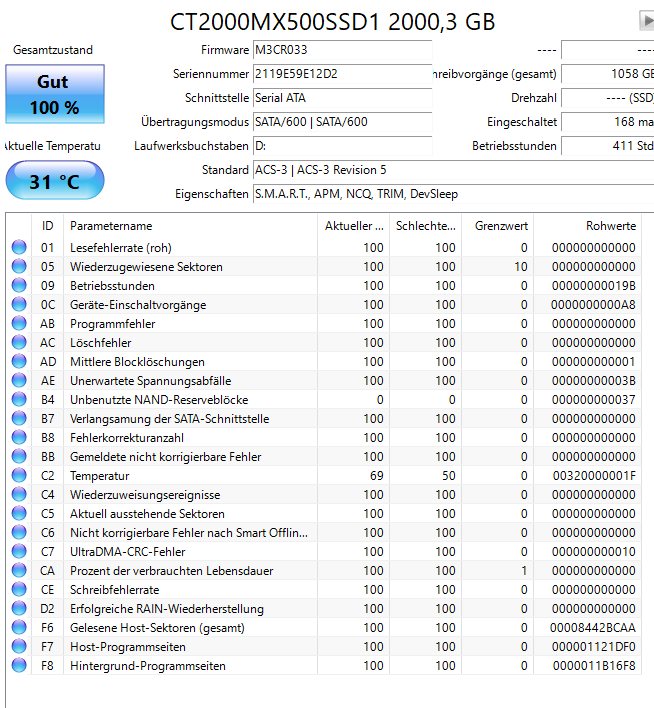Click the 31 °C temperature button
Viewport: 654px width, 708px height.
[x=55, y=181]
